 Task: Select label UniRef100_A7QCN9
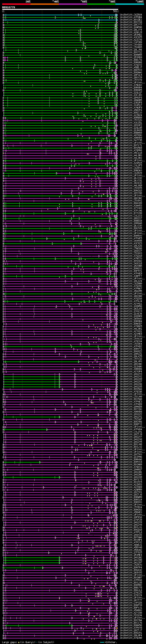point(131,638)
